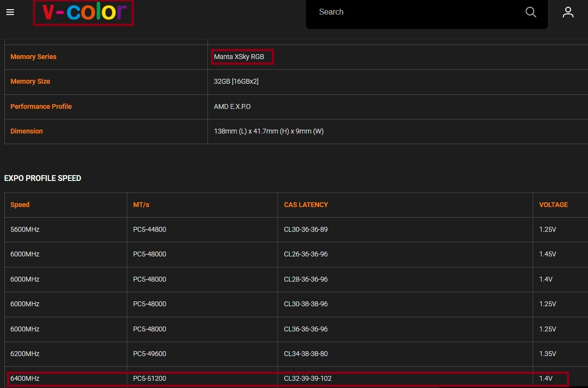The image size is (588, 388).
Task: Click the search magnifier icon
Action: tap(530, 12)
